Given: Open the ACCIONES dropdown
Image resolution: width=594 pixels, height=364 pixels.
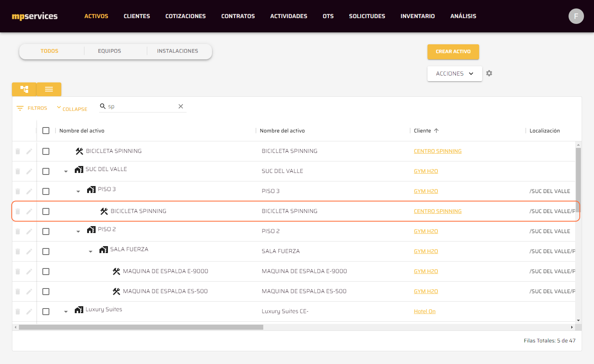Looking at the screenshot, I should click(454, 74).
